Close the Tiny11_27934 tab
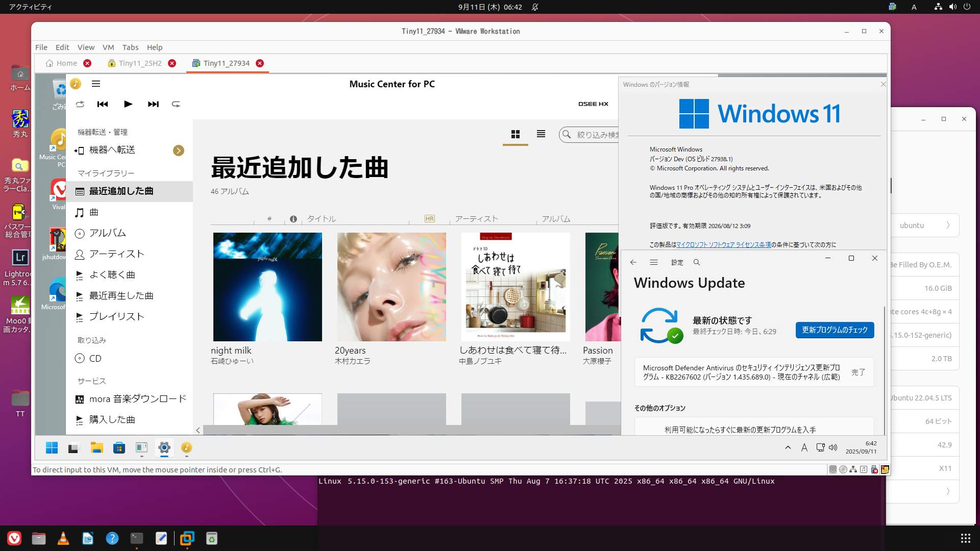 click(x=260, y=63)
